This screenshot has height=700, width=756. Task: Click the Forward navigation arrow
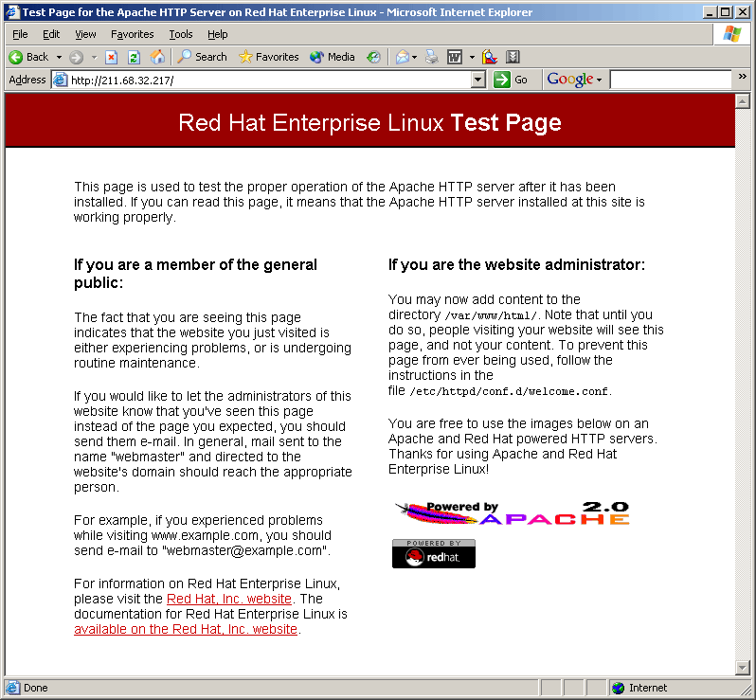pos(76,58)
